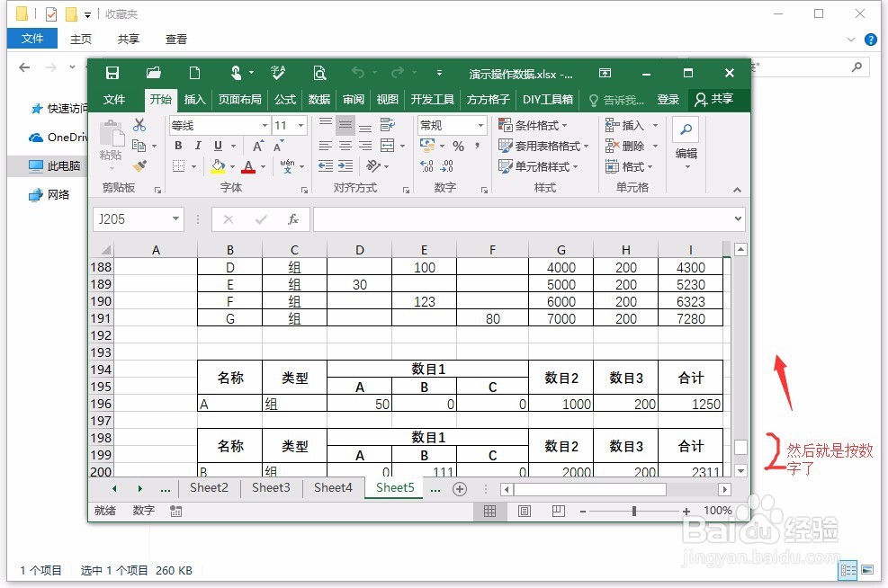
Task: Open 条件格式 conditional formatting
Action: [x=538, y=125]
